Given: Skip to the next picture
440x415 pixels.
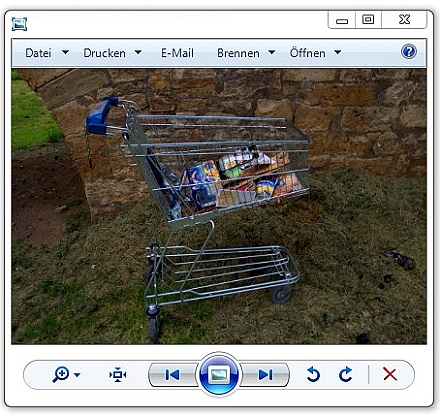Looking at the screenshot, I should [x=265, y=375].
